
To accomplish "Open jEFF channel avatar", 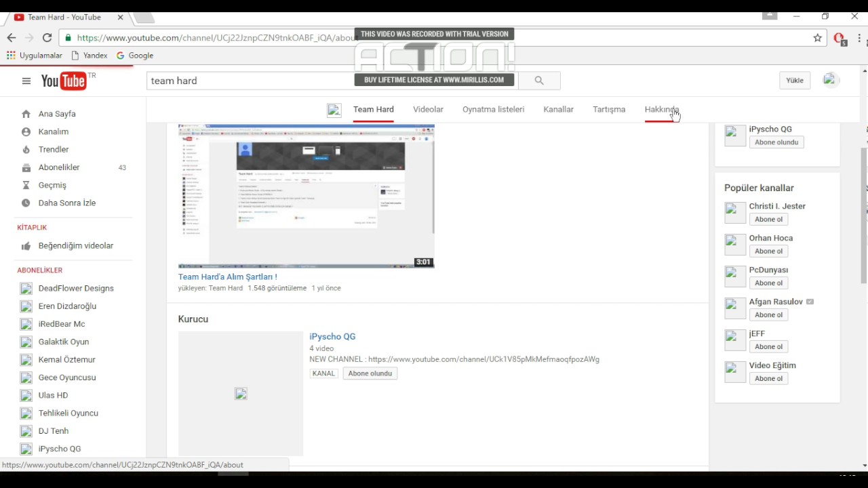I will point(735,340).
